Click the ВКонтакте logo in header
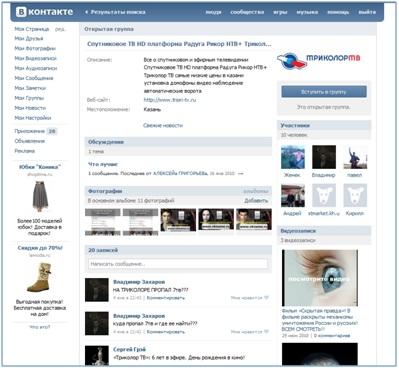 click(44, 12)
